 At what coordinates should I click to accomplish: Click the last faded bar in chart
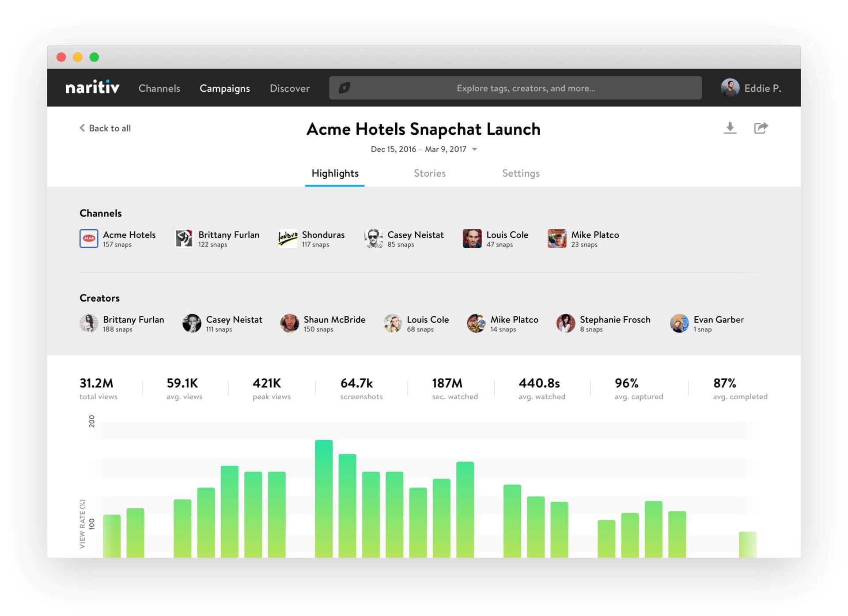747,544
